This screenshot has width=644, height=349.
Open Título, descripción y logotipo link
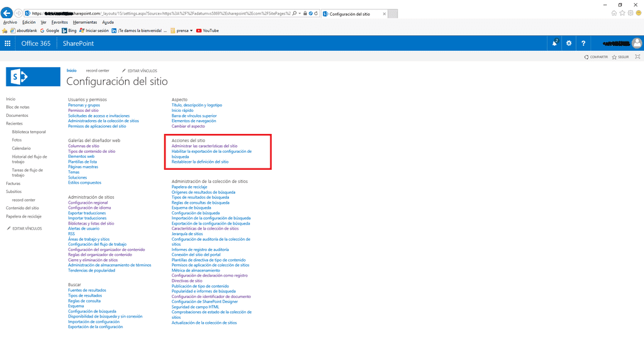click(197, 105)
